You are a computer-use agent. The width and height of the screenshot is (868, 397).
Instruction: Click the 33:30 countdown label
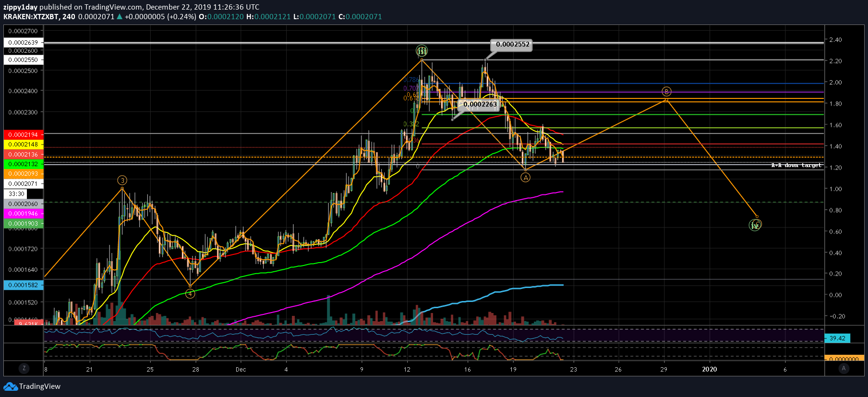(x=16, y=194)
